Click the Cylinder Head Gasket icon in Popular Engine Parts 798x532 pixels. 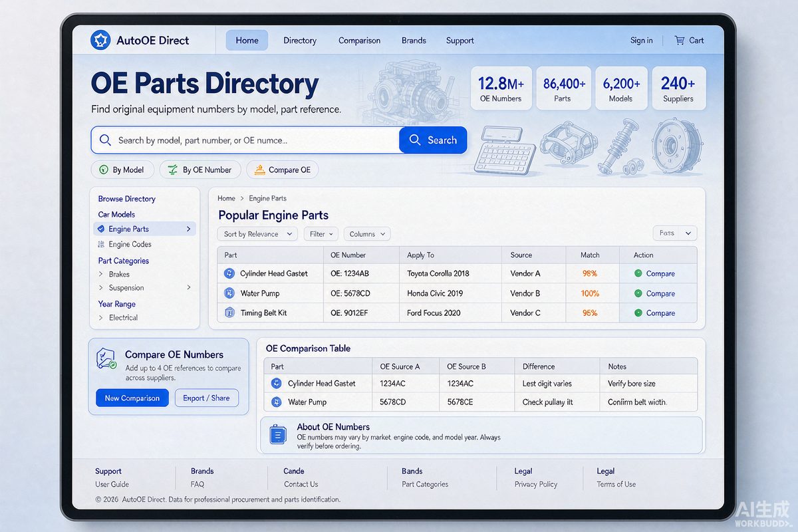(x=229, y=273)
